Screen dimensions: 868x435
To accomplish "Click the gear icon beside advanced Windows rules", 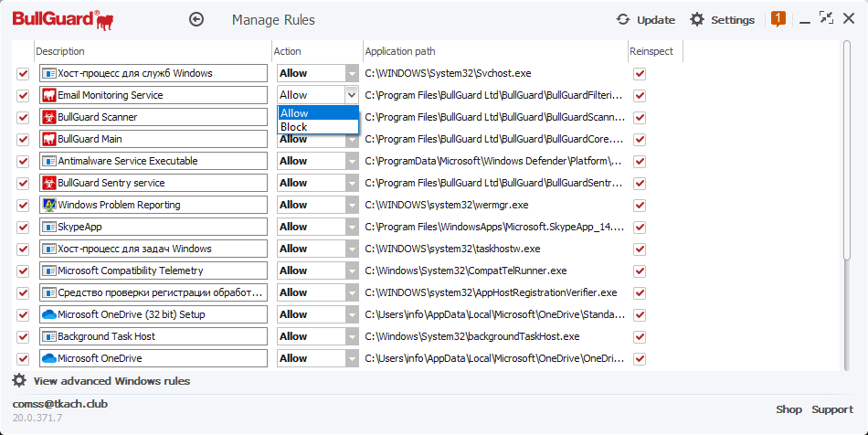I will (x=19, y=380).
